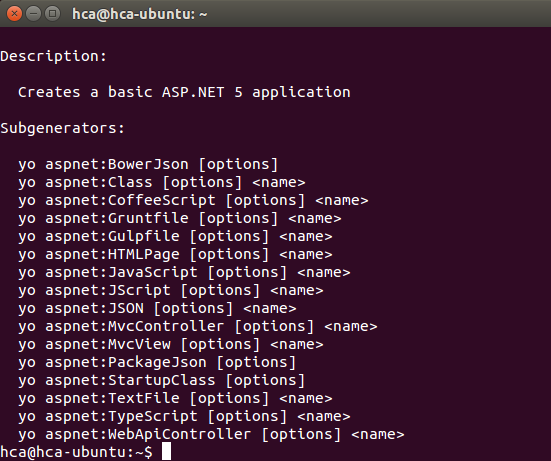Screen dimensions: 551x461
Task: Click the aspnet:JavaScript subgenerator line
Action: pos(184,273)
